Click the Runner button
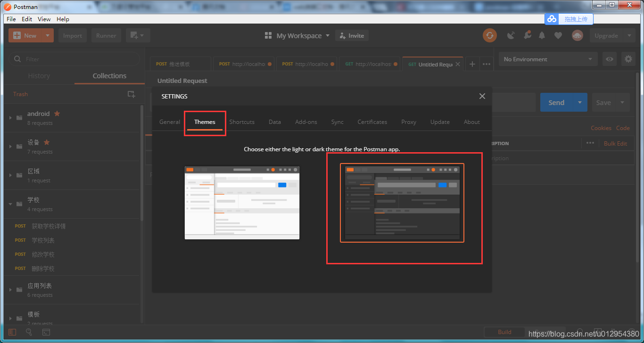Viewport: 644px width, 343px height. 106,35
